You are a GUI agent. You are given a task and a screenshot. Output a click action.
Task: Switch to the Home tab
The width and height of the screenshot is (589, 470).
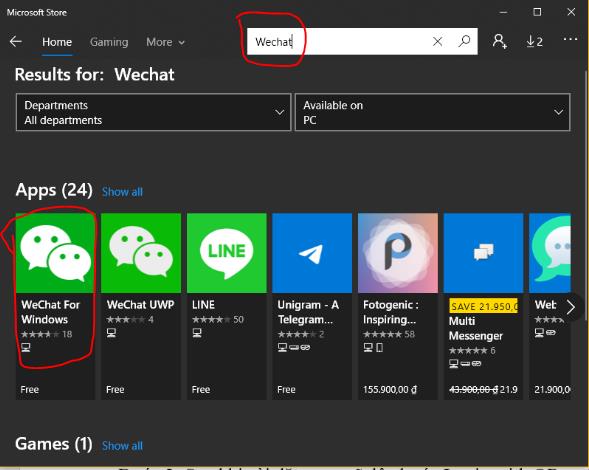pyautogui.click(x=57, y=42)
